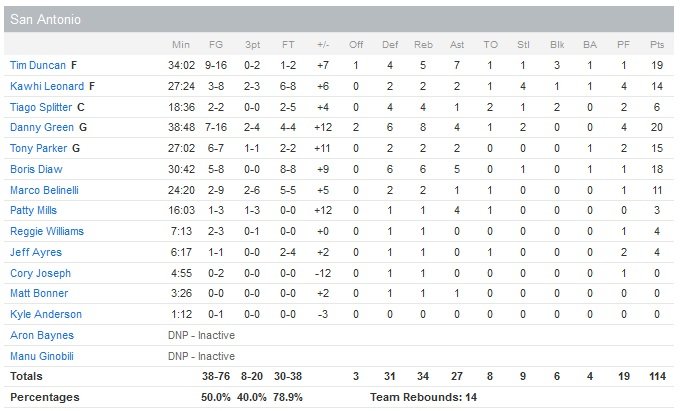Open Patty Mills player page
680x411 pixels.
(33, 211)
